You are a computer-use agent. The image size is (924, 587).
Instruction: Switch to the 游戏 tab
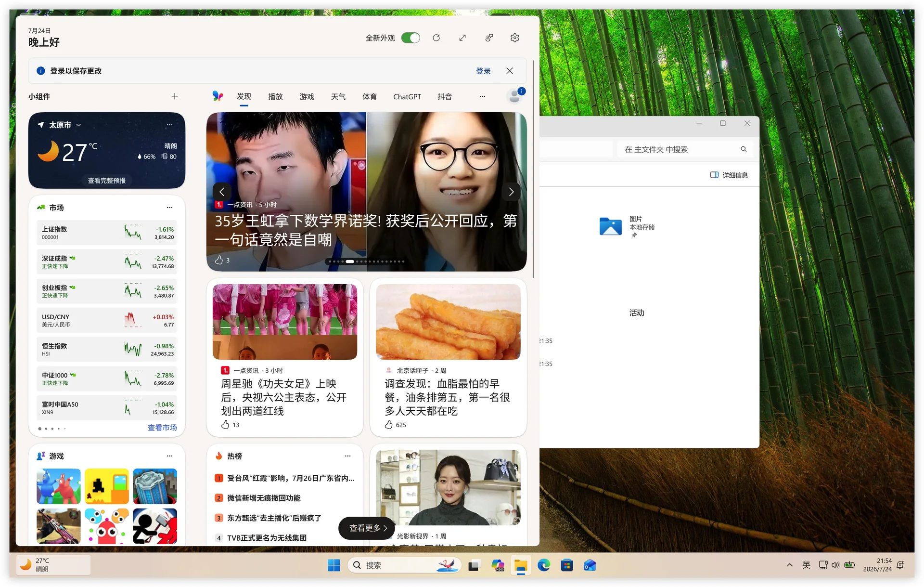(x=307, y=97)
